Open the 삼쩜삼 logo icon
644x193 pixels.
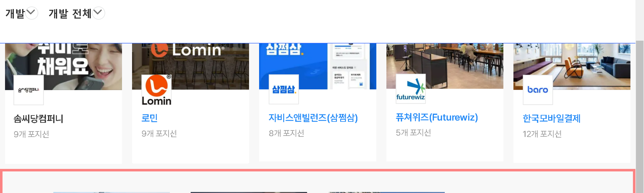click(x=284, y=89)
